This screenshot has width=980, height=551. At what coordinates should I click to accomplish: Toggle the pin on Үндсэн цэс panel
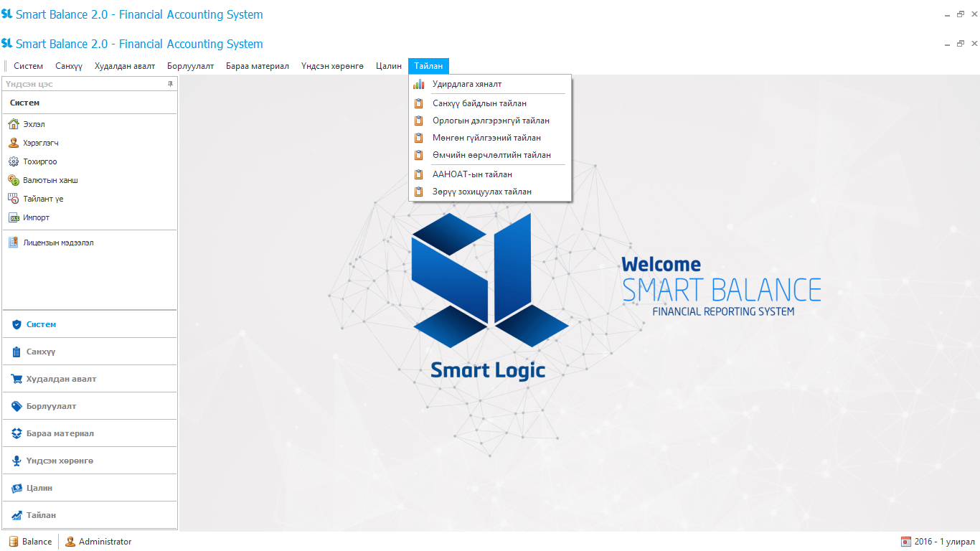[170, 84]
